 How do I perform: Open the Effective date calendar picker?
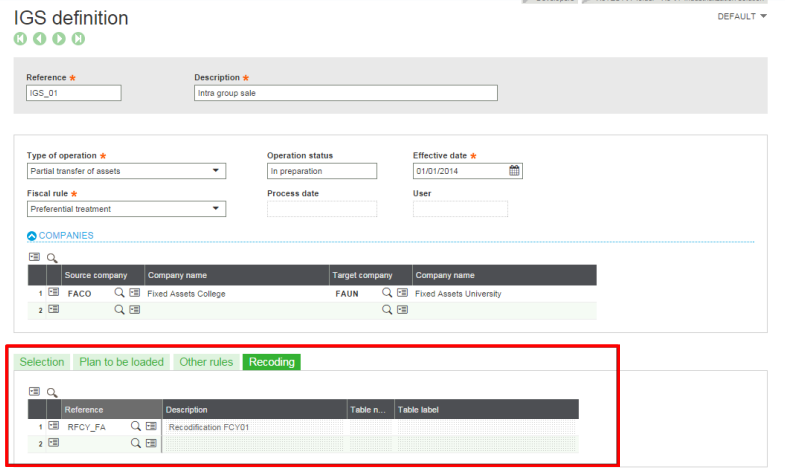pos(514,171)
